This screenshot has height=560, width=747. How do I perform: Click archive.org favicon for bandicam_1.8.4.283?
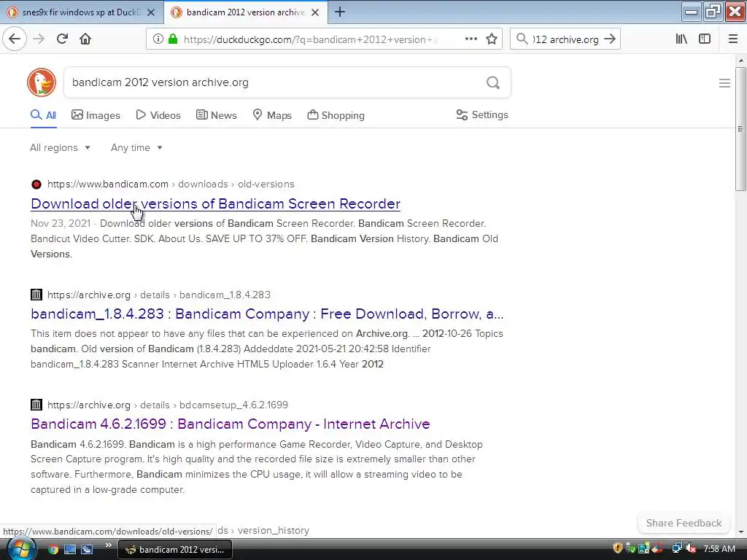(36, 295)
